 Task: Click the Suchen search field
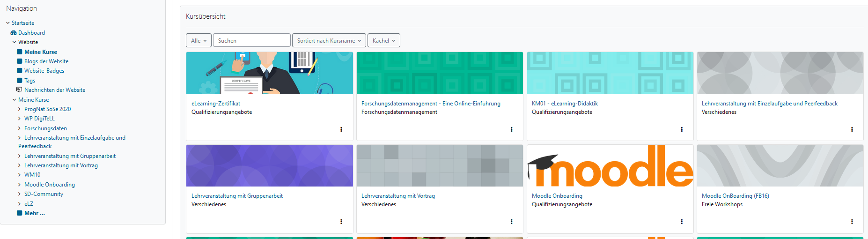(251, 41)
